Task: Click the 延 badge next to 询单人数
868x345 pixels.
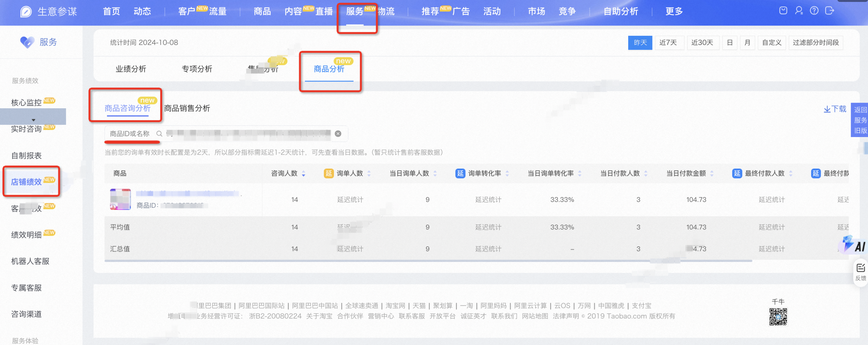Action: point(329,173)
